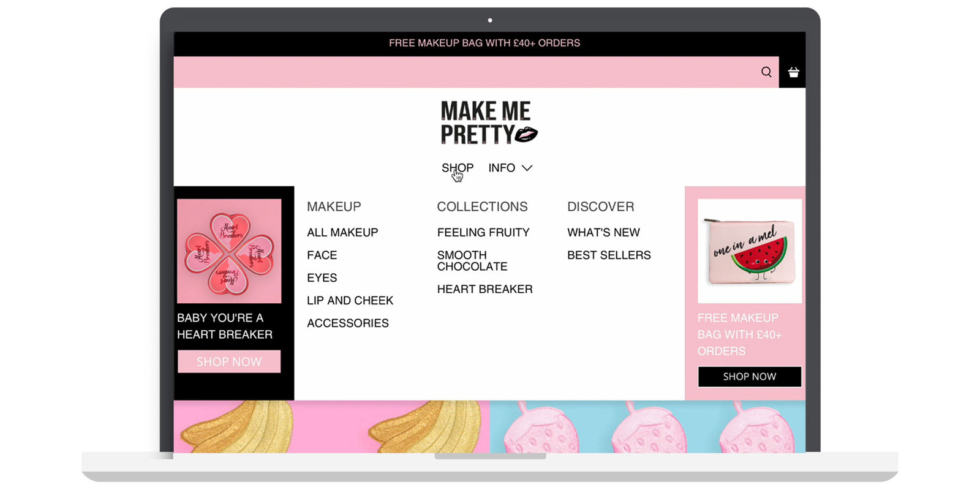Open the Accessories category
980x490 pixels.
click(347, 323)
